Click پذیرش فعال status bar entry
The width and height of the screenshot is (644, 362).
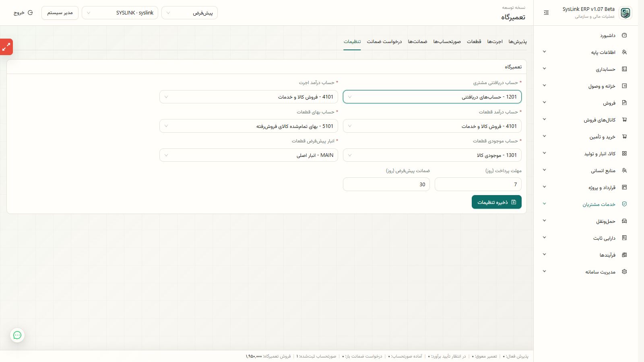pyautogui.click(x=516, y=356)
